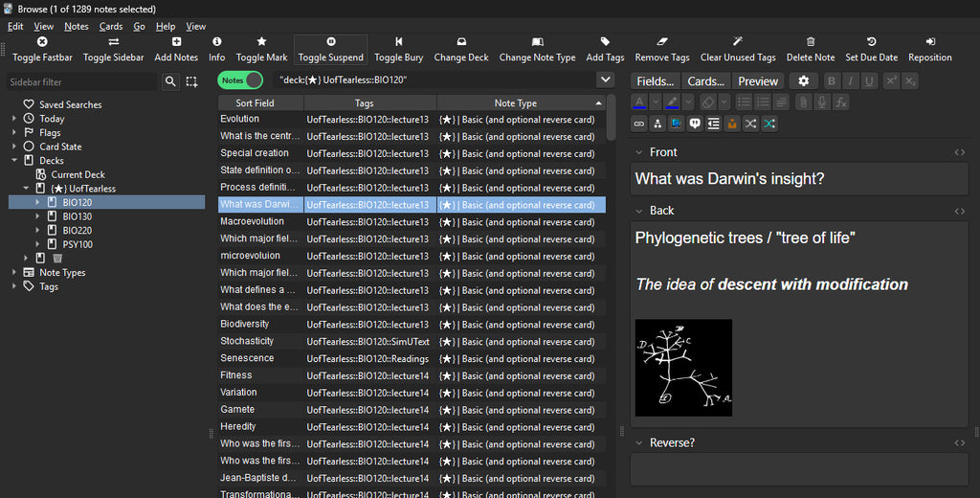Click the Add Tags toolbar button
Viewport: 980px width, 498px height.
click(605, 50)
